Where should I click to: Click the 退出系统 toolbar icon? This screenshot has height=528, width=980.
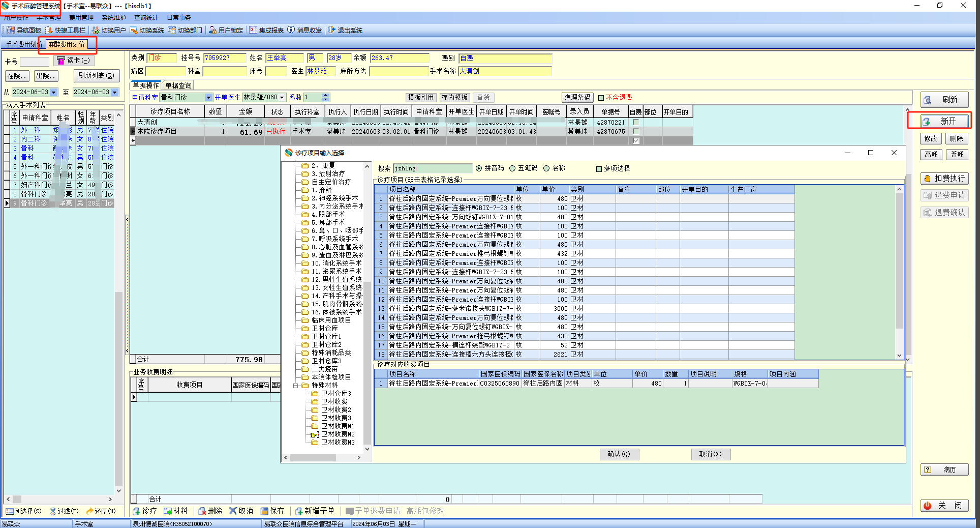coord(332,31)
